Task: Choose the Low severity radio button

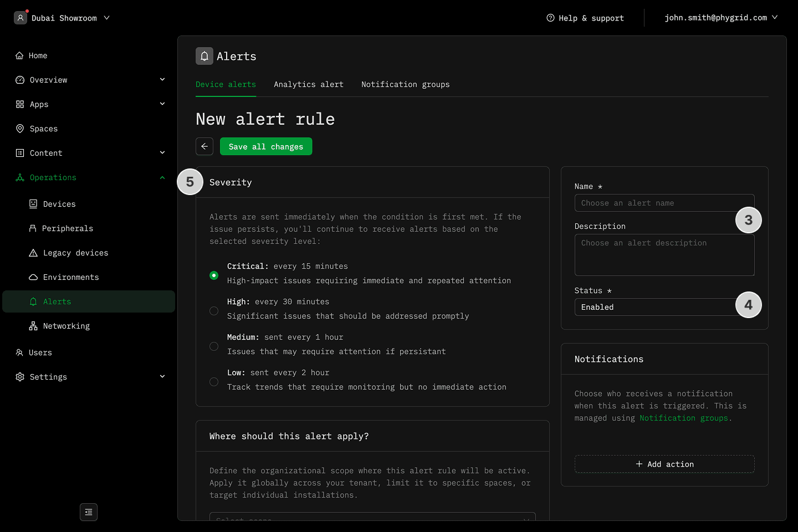Action: tap(214, 382)
